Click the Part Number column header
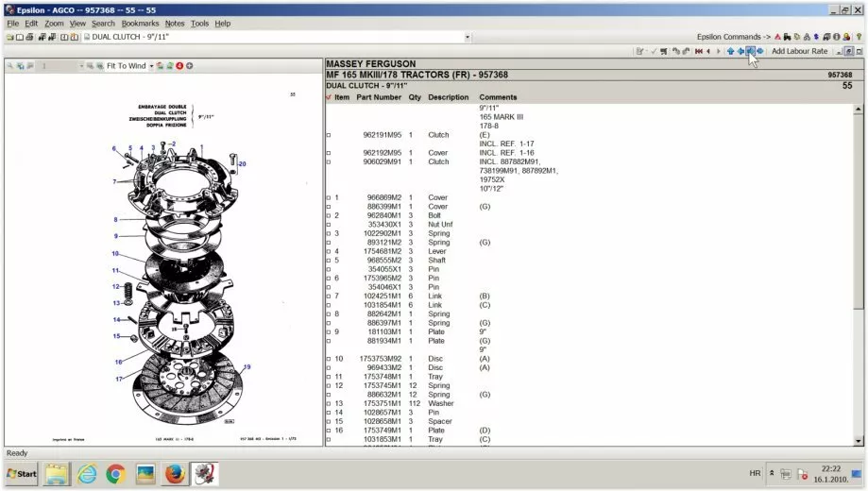The width and height of the screenshot is (868, 491). point(379,97)
